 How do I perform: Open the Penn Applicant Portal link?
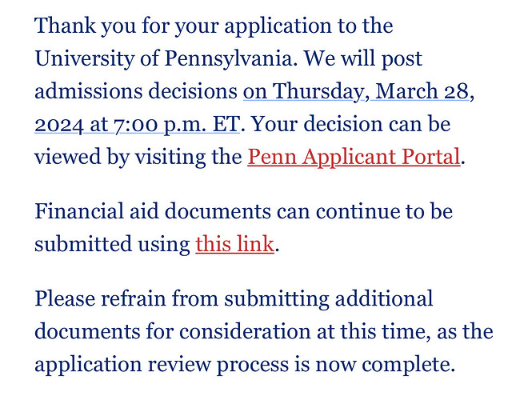(354, 157)
